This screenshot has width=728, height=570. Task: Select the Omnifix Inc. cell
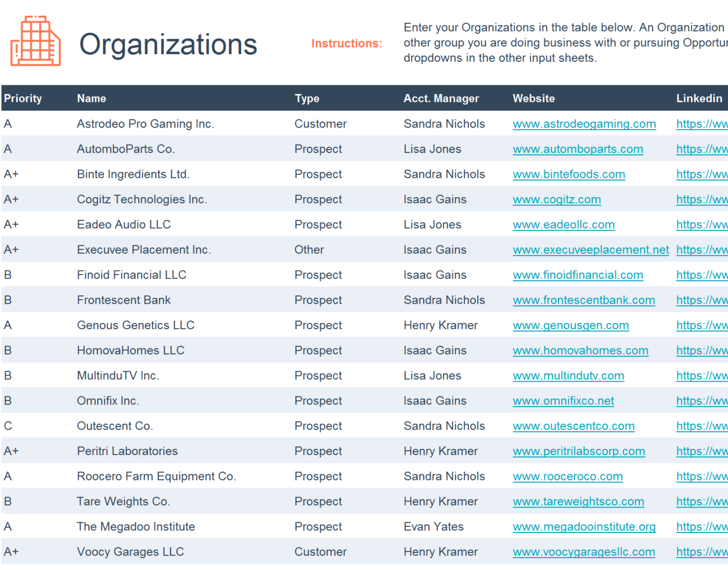[x=108, y=401]
